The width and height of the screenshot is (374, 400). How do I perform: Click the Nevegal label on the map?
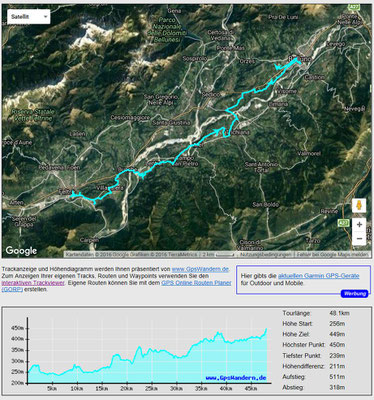354,109
